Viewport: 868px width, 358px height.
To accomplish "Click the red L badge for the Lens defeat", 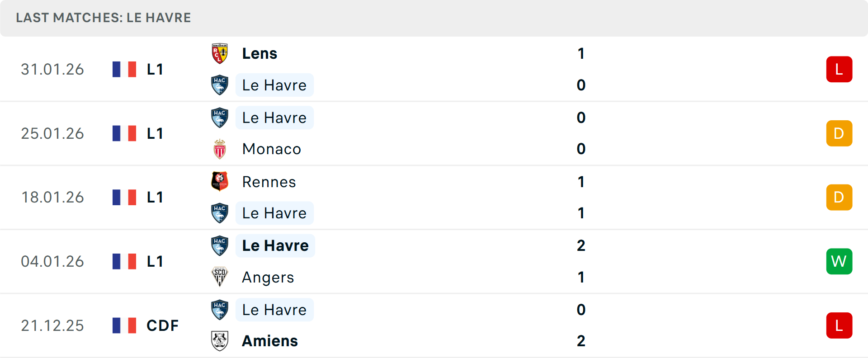I will (840, 69).
